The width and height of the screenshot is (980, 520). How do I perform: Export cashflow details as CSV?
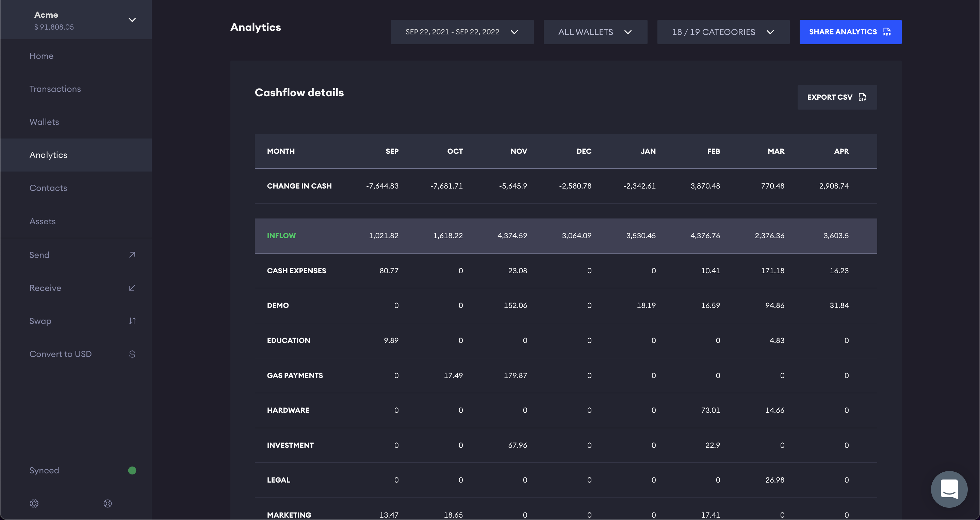(x=837, y=97)
